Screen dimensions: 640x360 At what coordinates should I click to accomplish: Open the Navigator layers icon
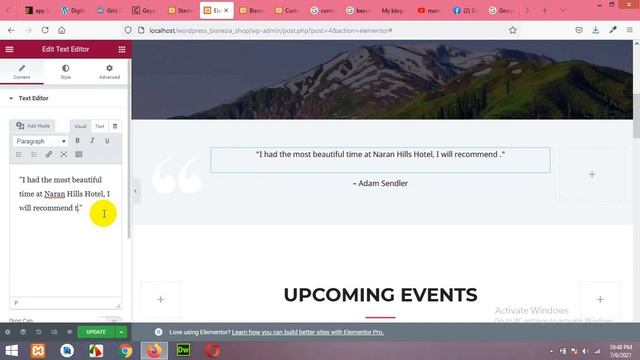coord(23,332)
